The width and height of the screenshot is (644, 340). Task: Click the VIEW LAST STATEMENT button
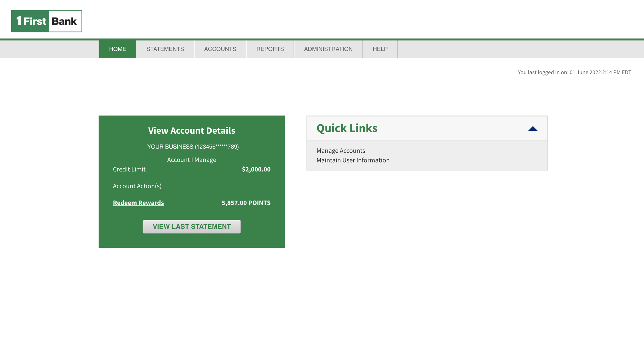pos(192,227)
